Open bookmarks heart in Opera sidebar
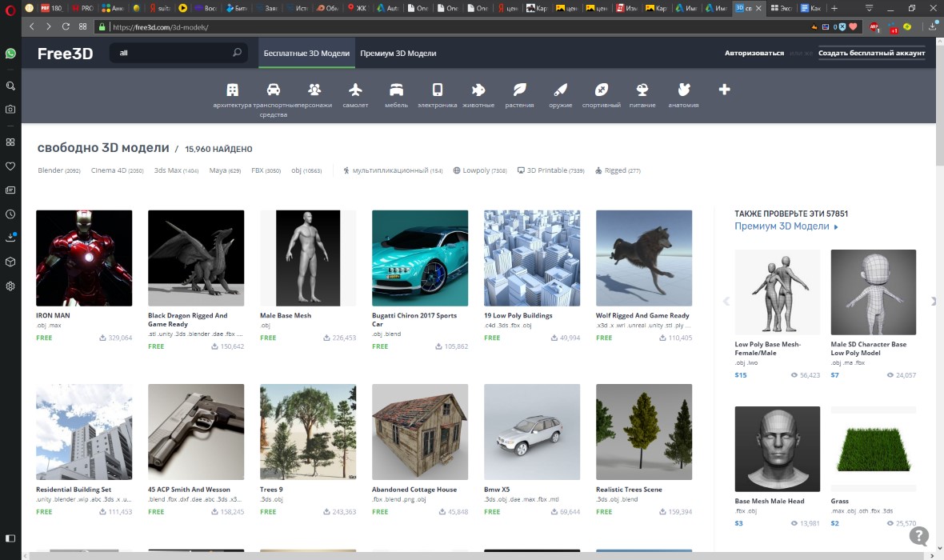 point(10,166)
